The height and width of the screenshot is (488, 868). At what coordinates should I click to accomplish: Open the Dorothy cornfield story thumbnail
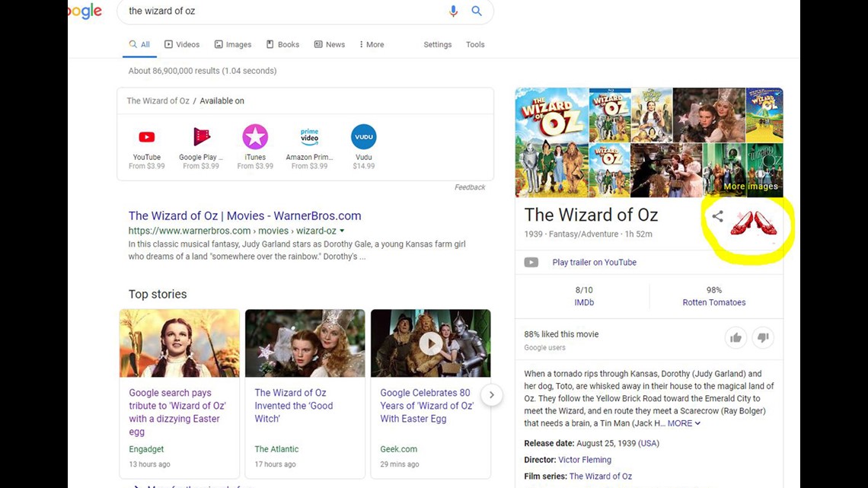point(180,343)
